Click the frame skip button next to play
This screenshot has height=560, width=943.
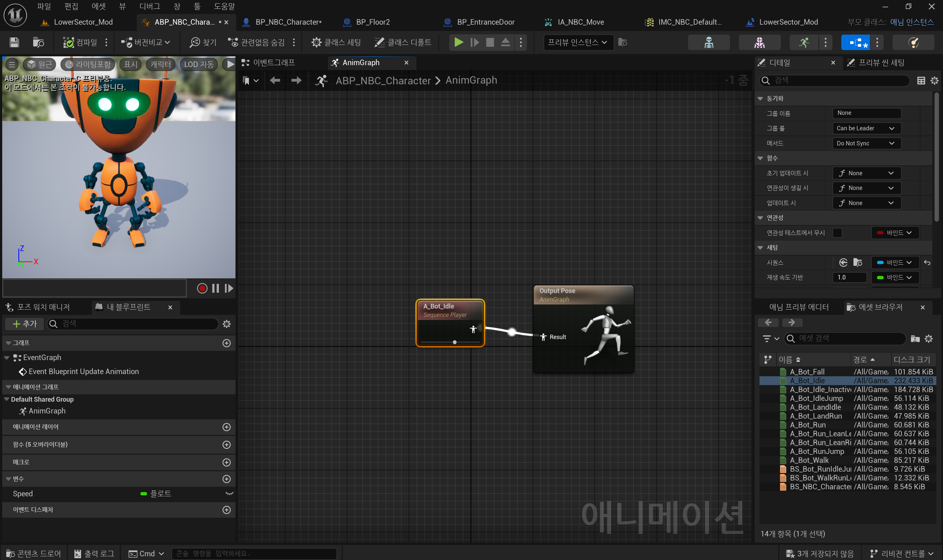474,42
